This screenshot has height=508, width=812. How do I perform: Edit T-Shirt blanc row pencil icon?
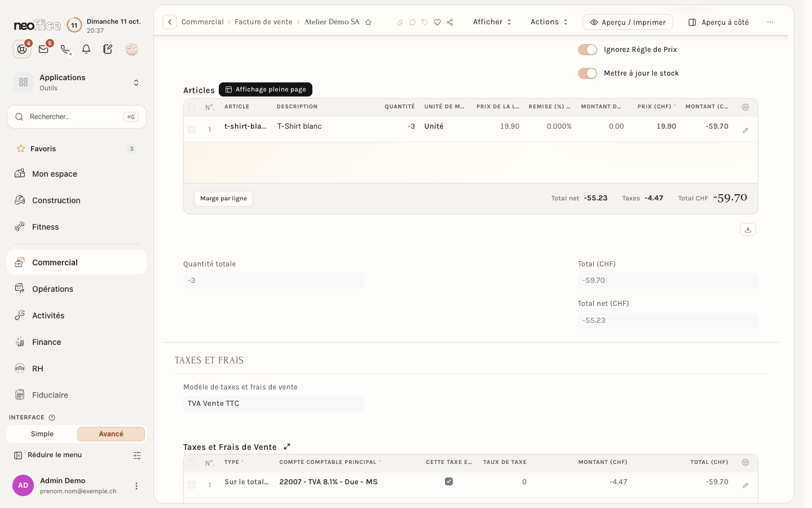pyautogui.click(x=745, y=130)
